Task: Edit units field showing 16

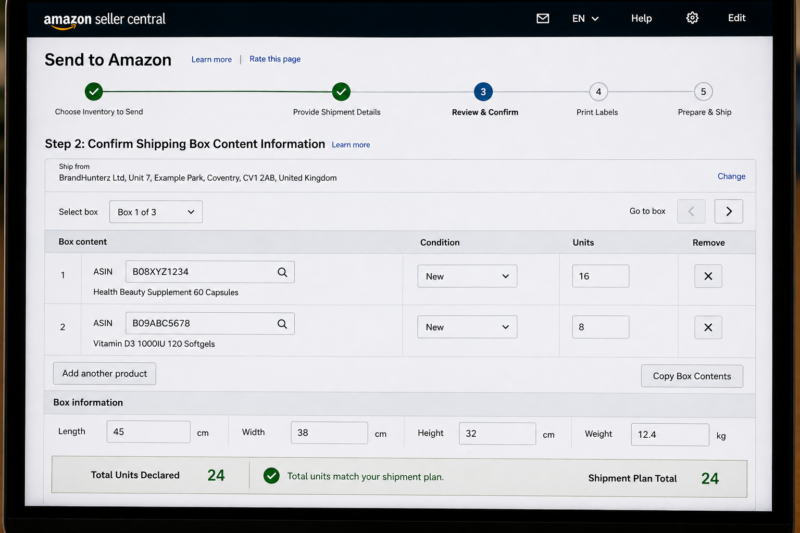Action: tap(601, 276)
